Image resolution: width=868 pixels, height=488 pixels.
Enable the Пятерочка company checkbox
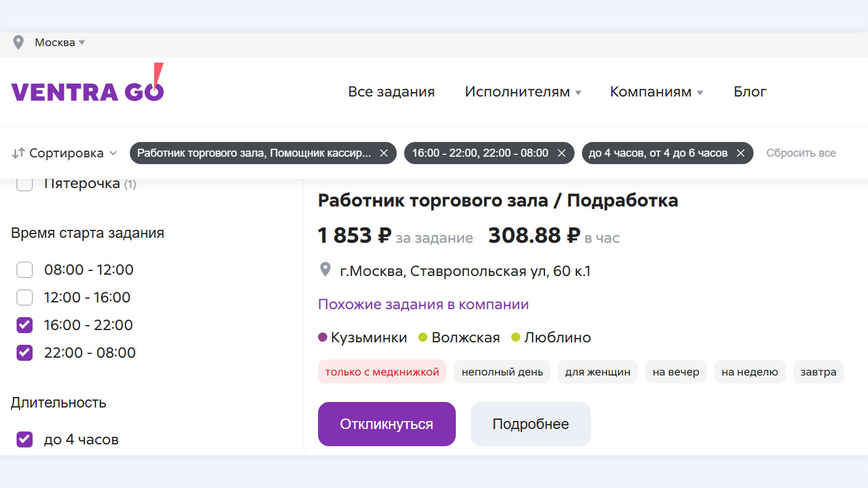coord(25,184)
